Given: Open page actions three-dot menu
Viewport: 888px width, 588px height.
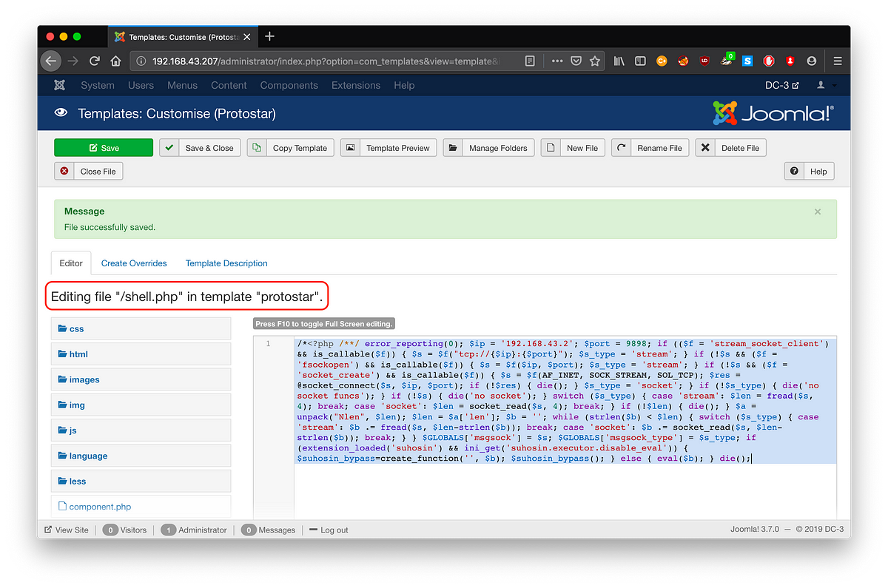Looking at the screenshot, I should (557, 61).
